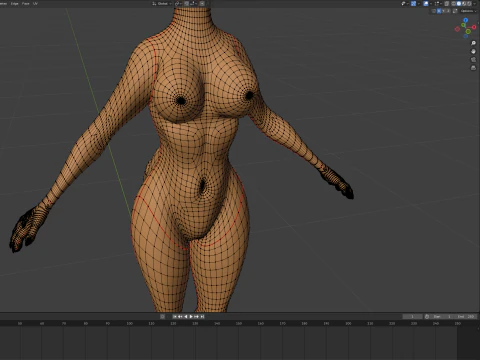This screenshot has width=480, height=360.
Task: Click the current frame number field
Action: [412, 316]
